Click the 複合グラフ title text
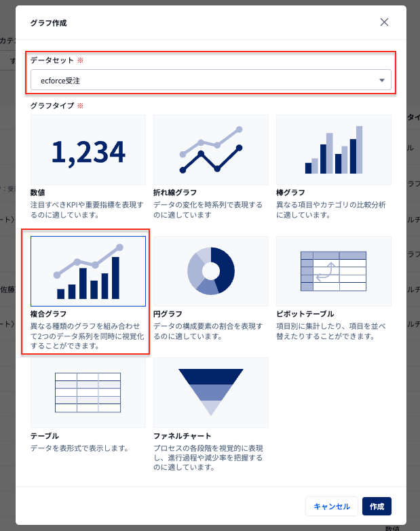This screenshot has height=531, width=420. (x=48, y=314)
